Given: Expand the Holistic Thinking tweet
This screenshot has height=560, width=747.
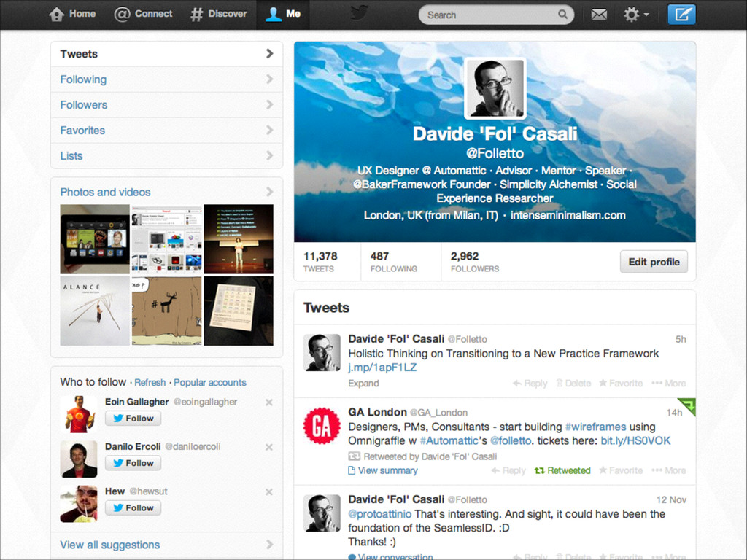Looking at the screenshot, I should [363, 384].
